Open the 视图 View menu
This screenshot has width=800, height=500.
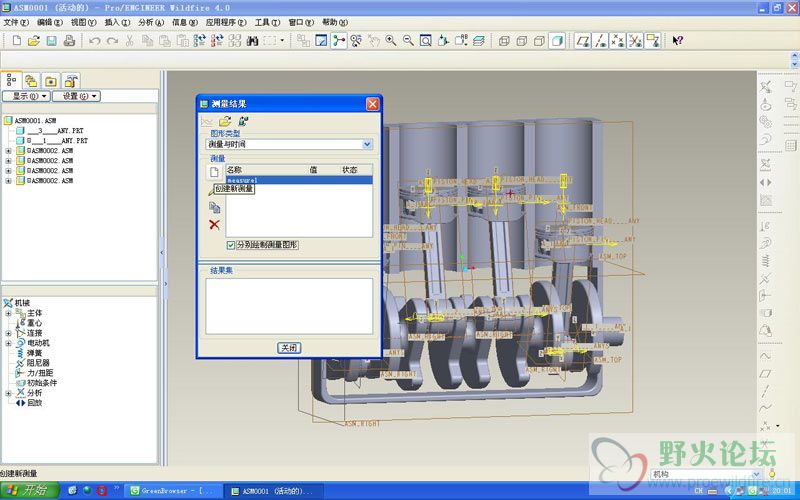[83, 22]
